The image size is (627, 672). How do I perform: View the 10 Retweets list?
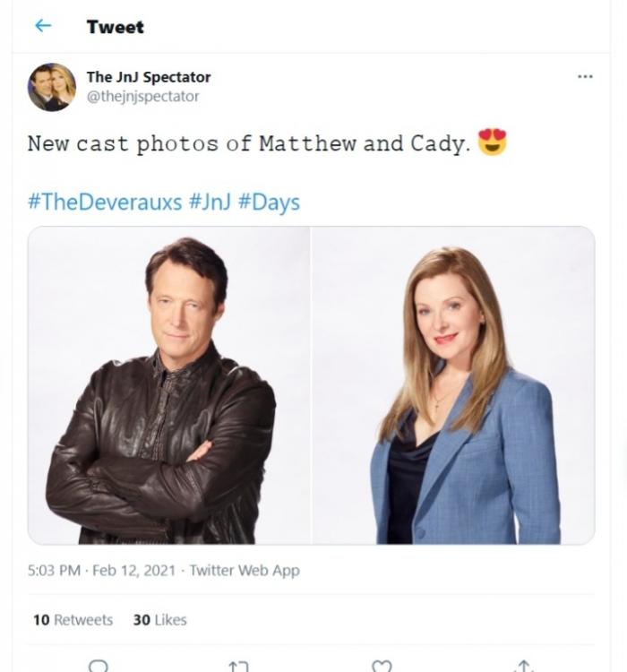(x=73, y=619)
